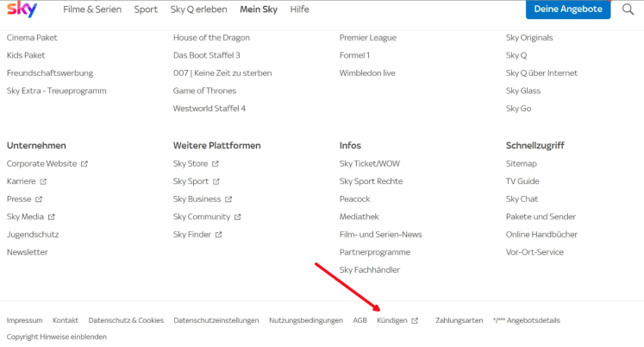Click the Sky logo
This screenshot has height=347, width=644.
coord(22,9)
